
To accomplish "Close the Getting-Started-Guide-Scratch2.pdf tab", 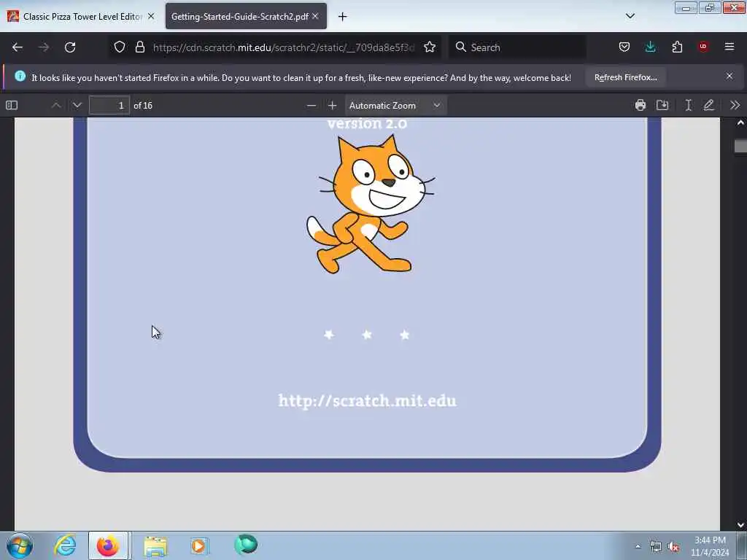I will pyautogui.click(x=315, y=16).
